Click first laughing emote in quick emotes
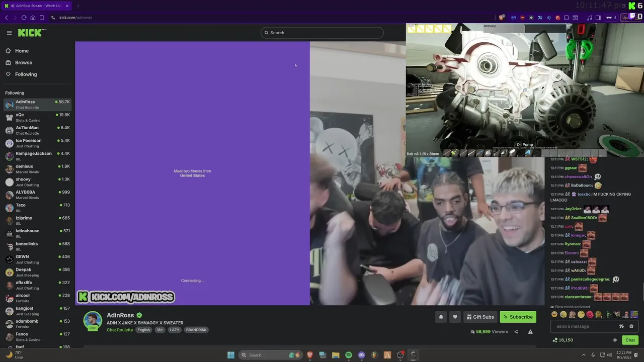The image size is (644, 362). [554, 314]
